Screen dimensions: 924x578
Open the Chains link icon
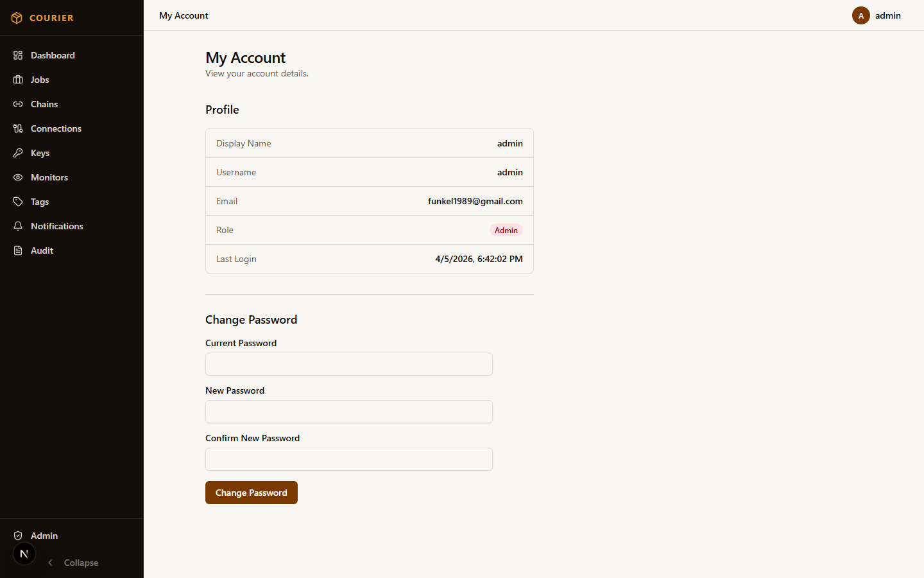click(x=18, y=104)
